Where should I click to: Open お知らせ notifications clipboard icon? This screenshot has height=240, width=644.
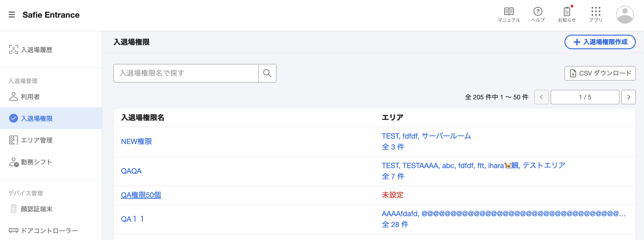coord(567,15)
